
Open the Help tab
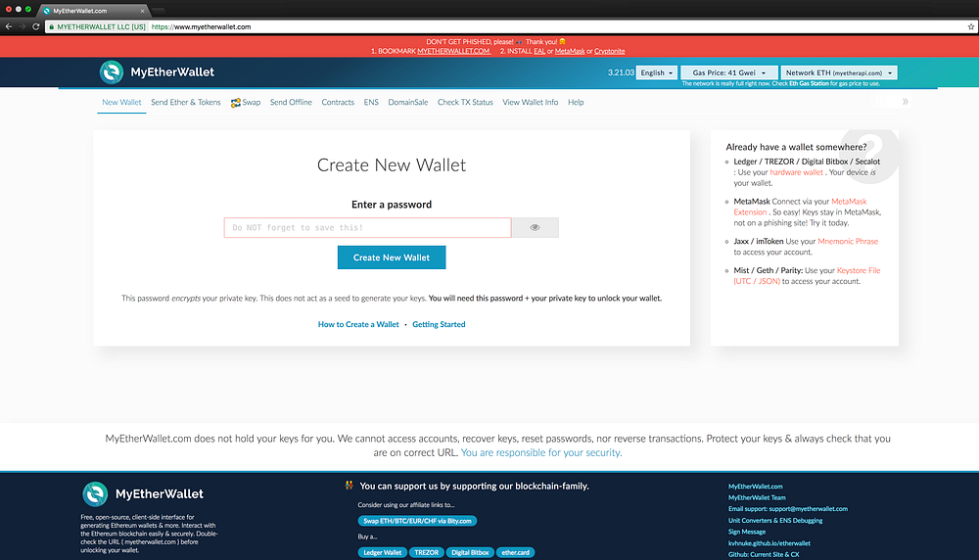point(576,103)
